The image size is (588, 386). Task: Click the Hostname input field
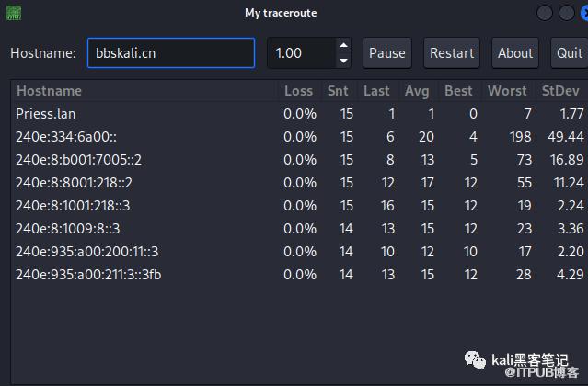[171, 53]
